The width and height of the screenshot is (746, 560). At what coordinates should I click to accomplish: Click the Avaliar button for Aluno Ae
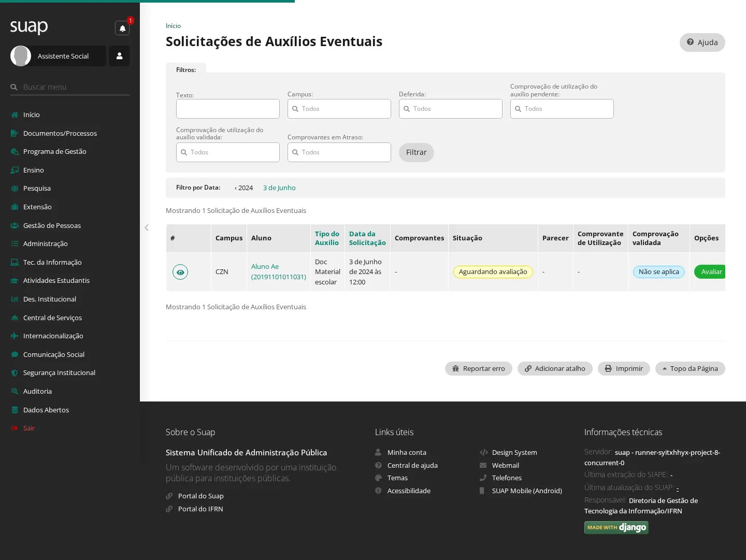click(710, 272)
